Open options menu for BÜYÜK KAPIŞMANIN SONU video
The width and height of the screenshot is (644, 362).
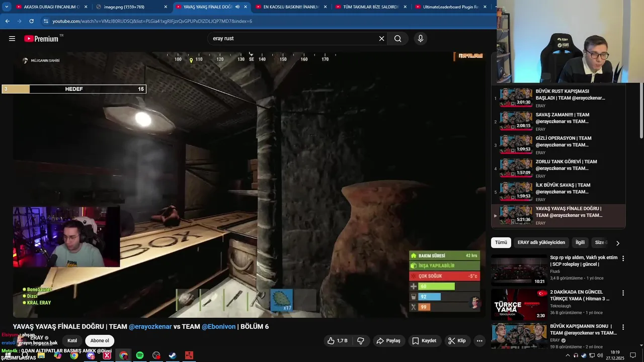(623, 328)
